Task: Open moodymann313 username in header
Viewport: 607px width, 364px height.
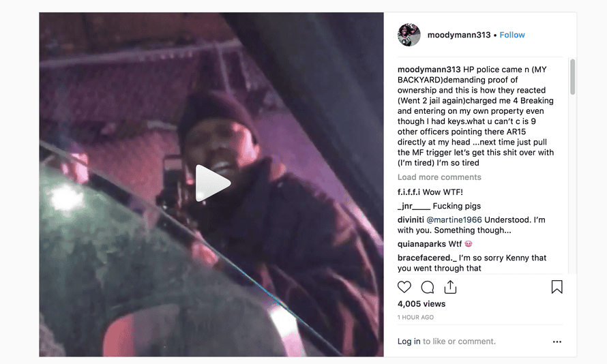Action: pos(459,35)
